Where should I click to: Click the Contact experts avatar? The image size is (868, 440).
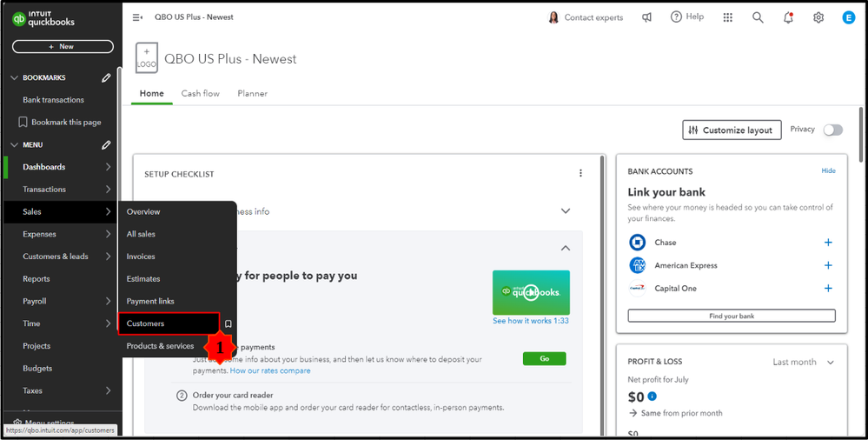553,17
